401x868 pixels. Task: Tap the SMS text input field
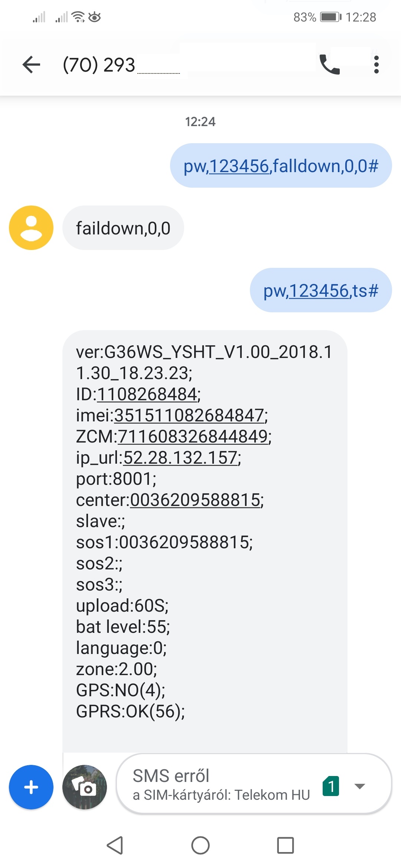coord(223,784)
